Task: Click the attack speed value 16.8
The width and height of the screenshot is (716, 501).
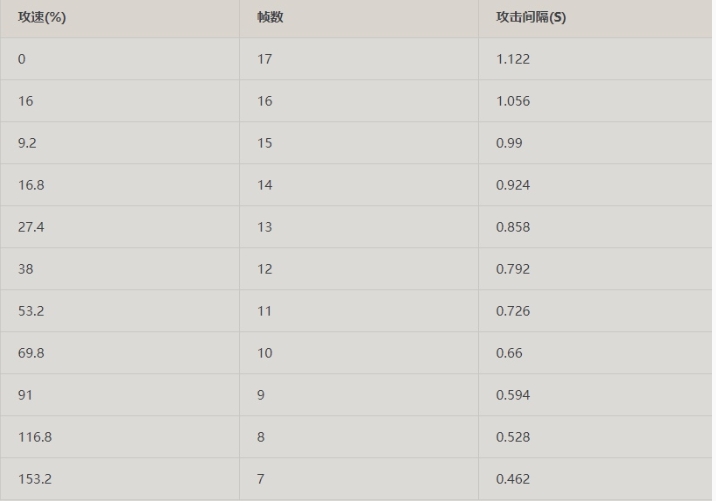Action: pyautogui.click(x=31, y=185)
